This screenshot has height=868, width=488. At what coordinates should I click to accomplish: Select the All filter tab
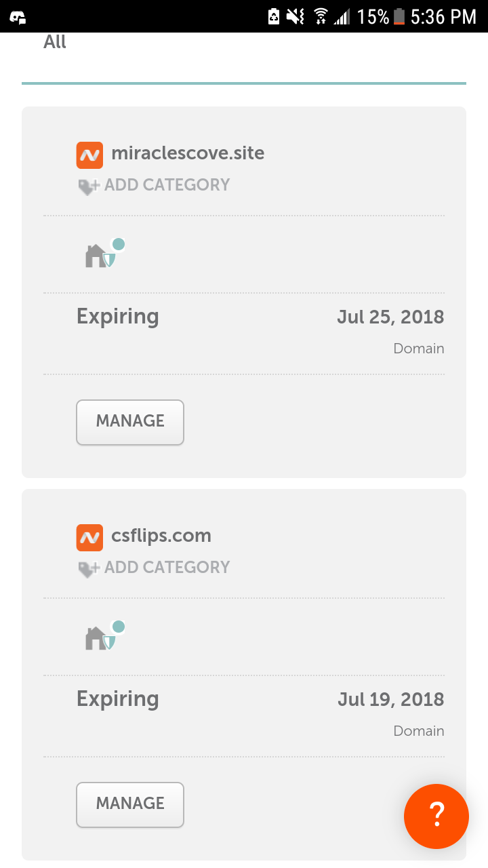(55, 42)
